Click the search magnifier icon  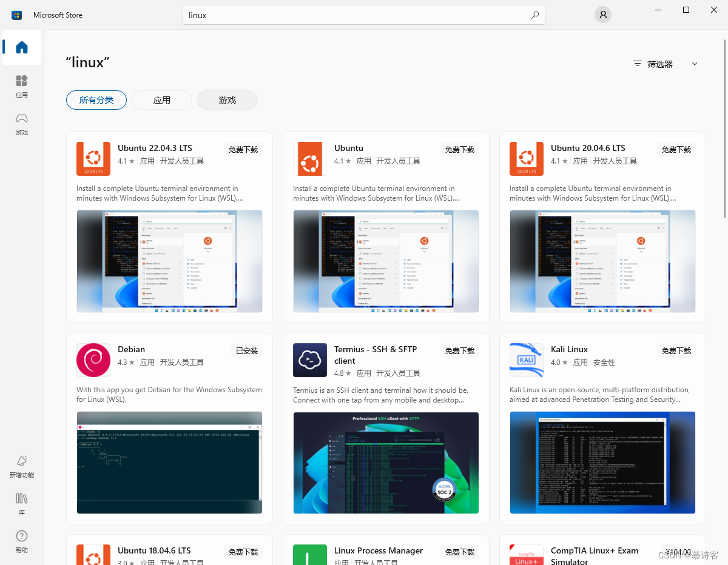534,15
